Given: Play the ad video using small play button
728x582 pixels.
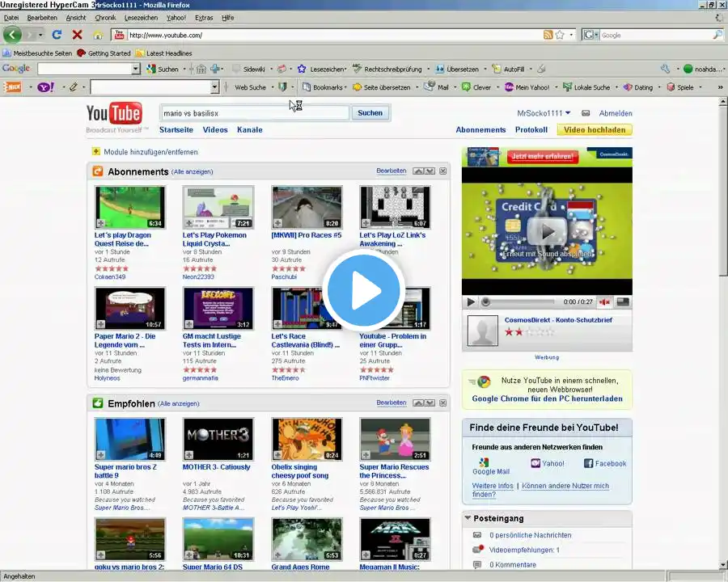Looking at the screenshot, I should pyautogui.click(x=471, y=302).
